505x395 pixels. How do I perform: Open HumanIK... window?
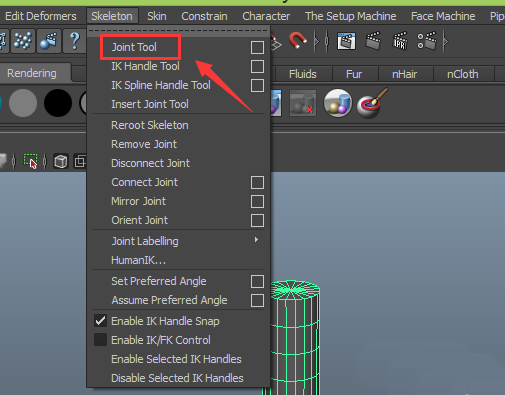click(x=138, y=260)
